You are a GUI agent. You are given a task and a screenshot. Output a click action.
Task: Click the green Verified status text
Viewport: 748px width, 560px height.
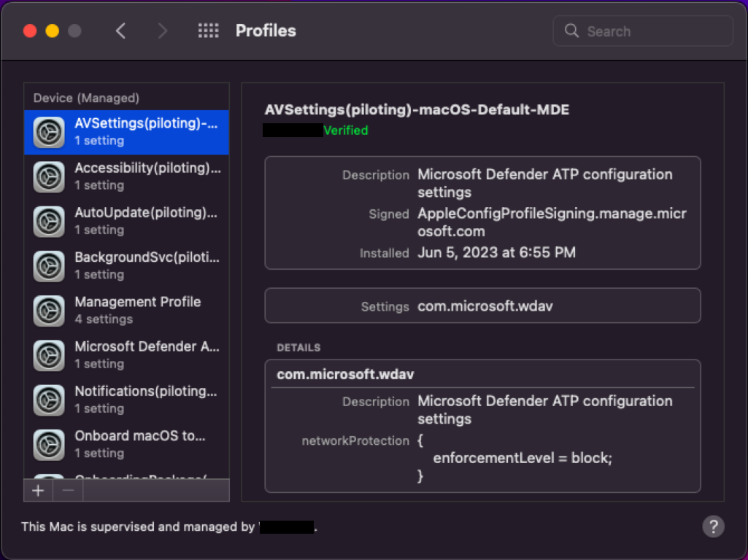tap(346, 130)
